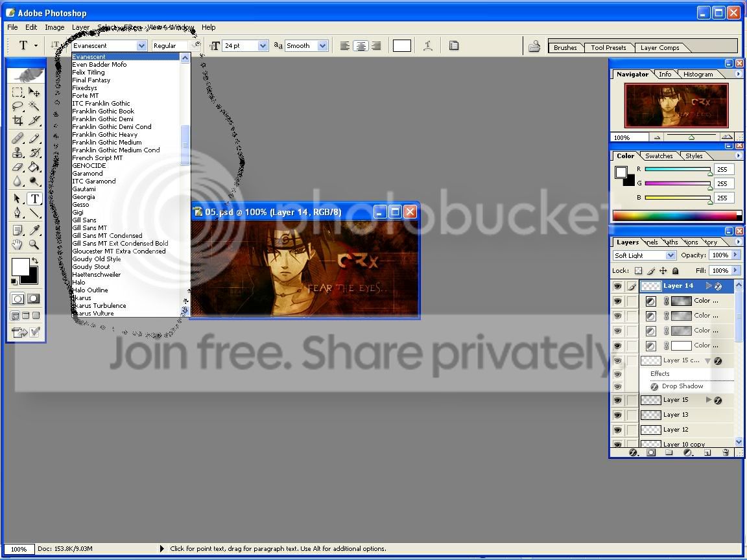Select the Dodge tool
747x560 pixels.
coord(34,181)
